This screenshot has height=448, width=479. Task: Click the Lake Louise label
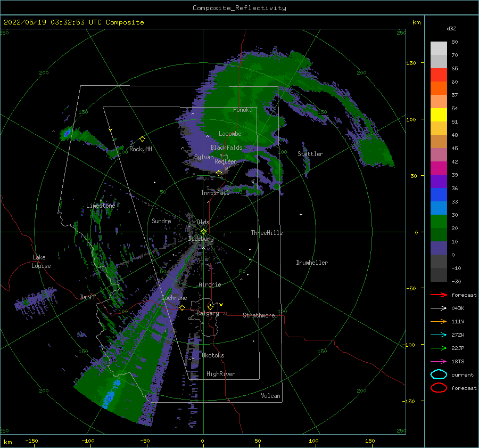coord(41,262)
